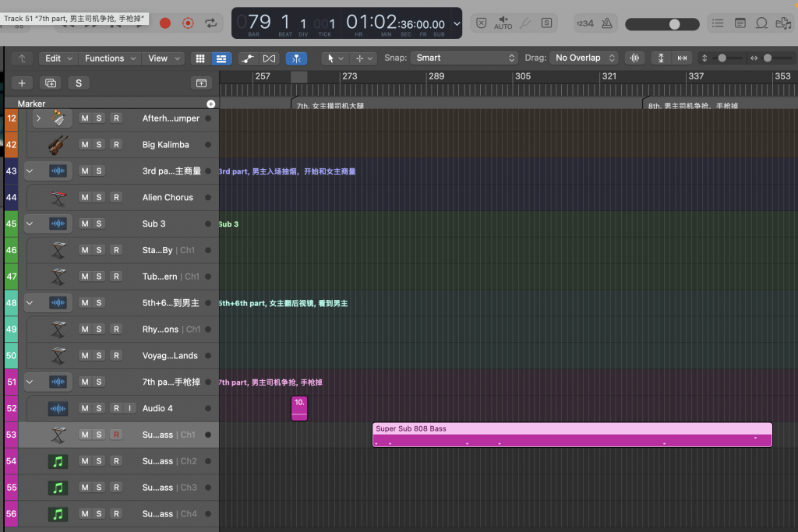Viewport: 798px width, 532px height.
Task: Click bar 305 in the ruler
Action: click(523, 76)
